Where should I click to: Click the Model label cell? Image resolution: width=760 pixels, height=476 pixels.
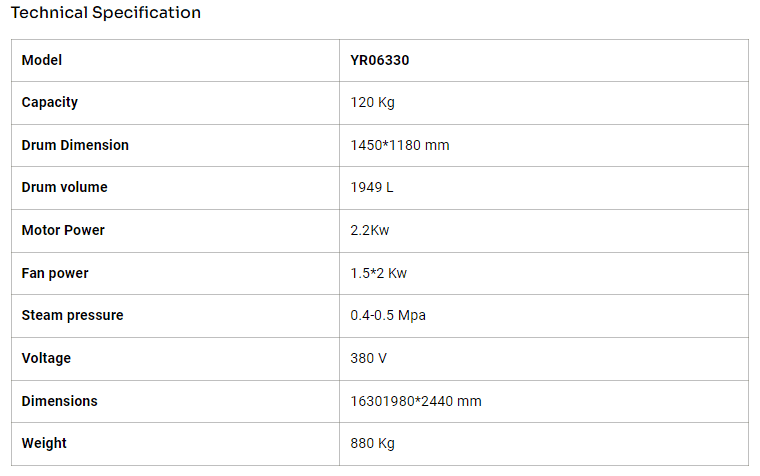pyautogui.click(x=42, y=60)
